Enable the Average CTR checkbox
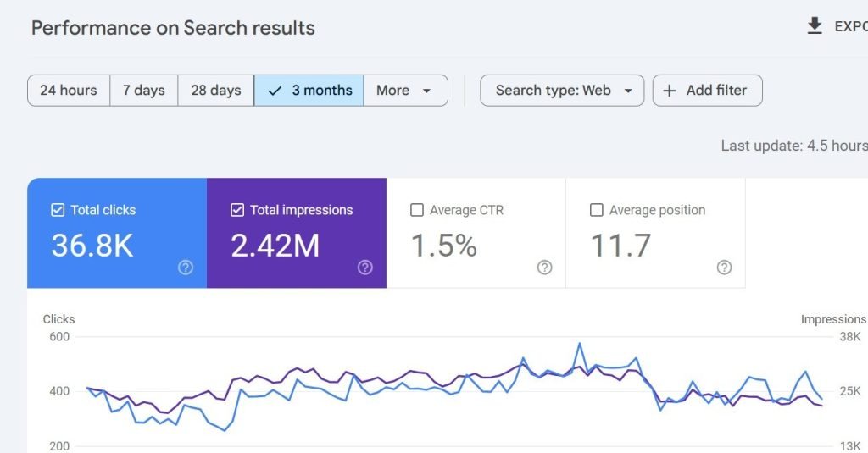 (417, 210)
